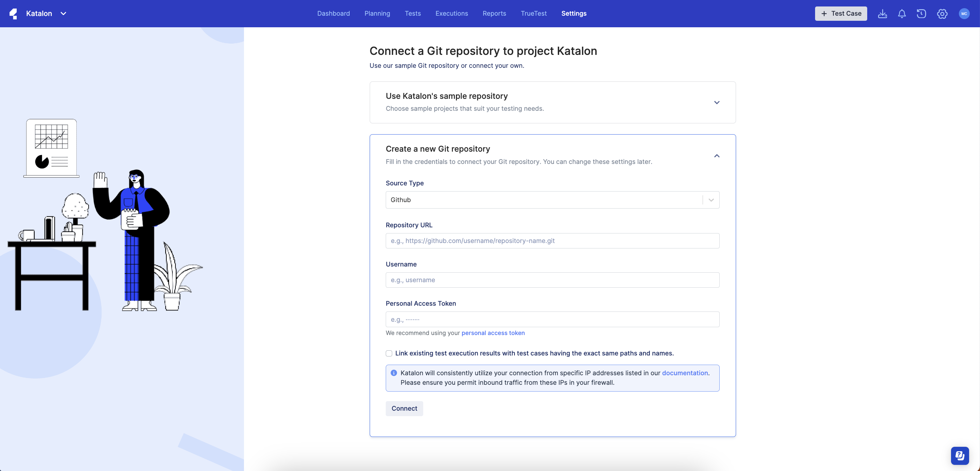Open the Katalon project switcher chevron
This screenshot has width=980, height=471.
[63, 13]
